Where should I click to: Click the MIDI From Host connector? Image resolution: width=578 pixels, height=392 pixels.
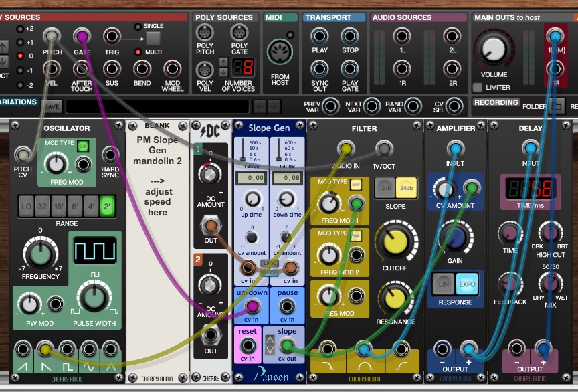pos(280,52)
